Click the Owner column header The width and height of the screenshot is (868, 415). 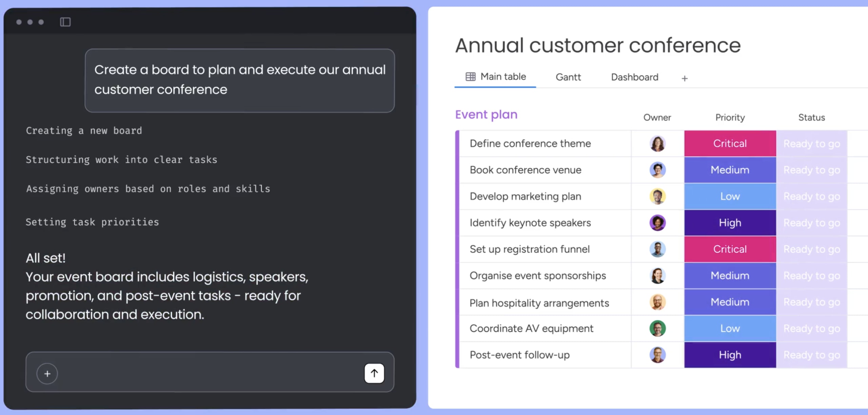[657, 117]
